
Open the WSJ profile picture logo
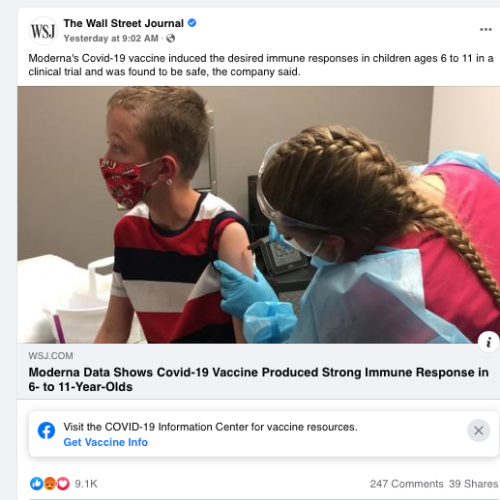(x=43, y=31)
